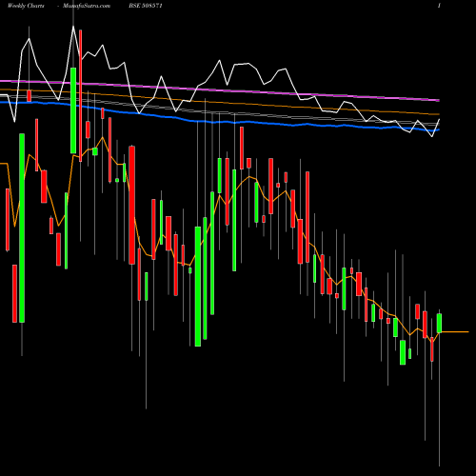Click the last green candlestick at the chart's right end
This screenshot has height=476, width=476.
439,323
